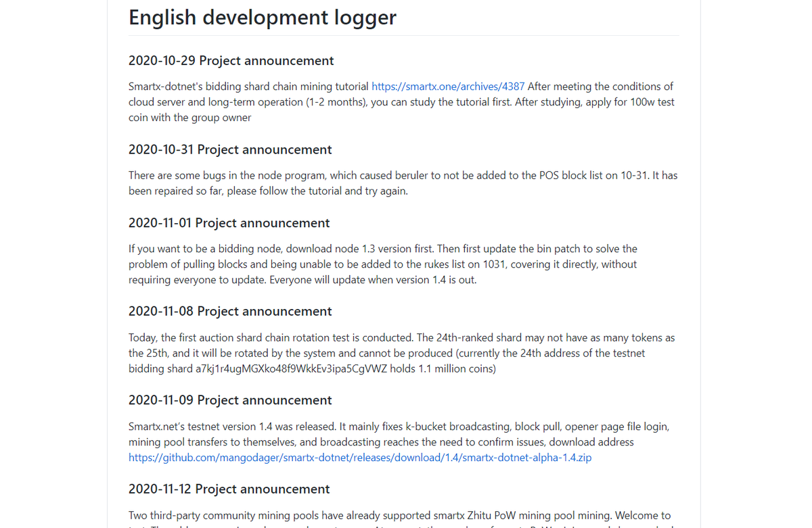Click the '2020-11-01 Project announcement' heading

(229, 223)
